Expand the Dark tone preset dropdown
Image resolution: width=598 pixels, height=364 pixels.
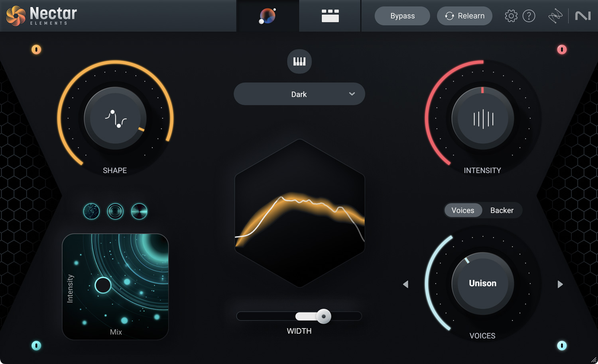coord(299,94)
